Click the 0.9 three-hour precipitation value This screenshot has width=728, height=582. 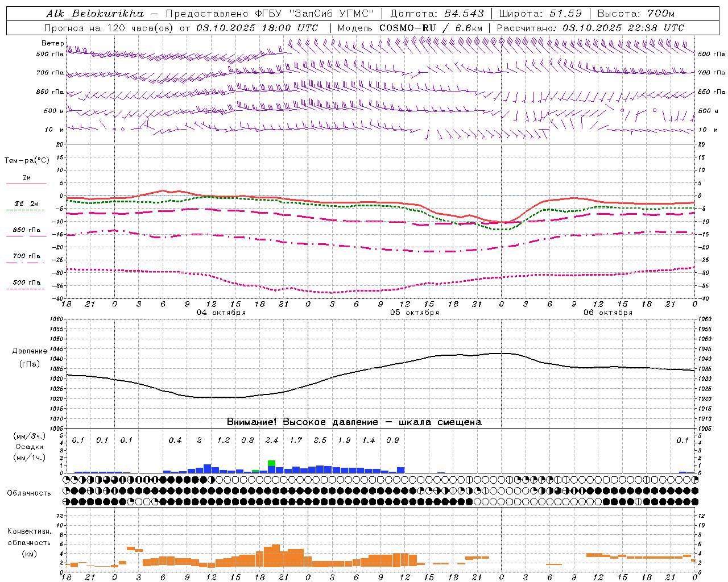coord(392,440)
